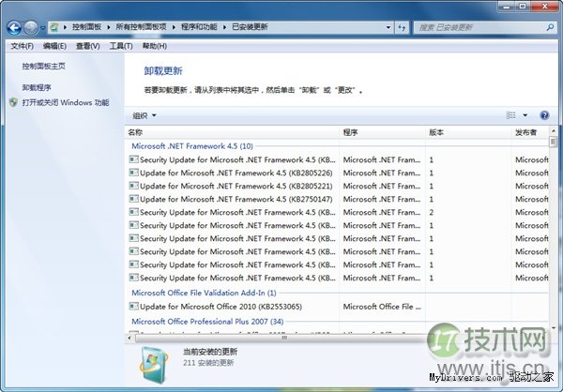The width and height of the screenshot is (563, 392).
Task: Open the 组织 dropdown menu
Action: (x=145, y=115)
